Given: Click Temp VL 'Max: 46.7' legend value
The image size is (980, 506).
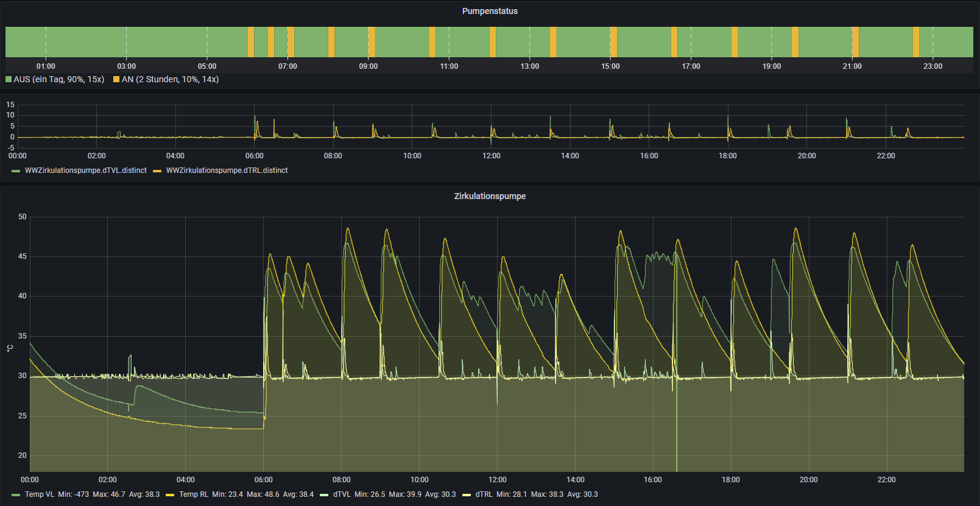Looking at the screenshot, I should (109, 494).
